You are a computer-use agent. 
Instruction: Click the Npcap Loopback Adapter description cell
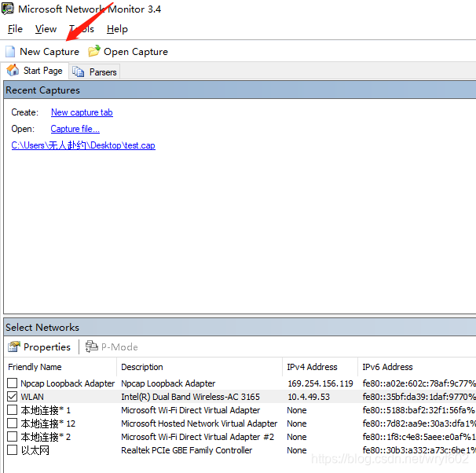pos(168,383)
